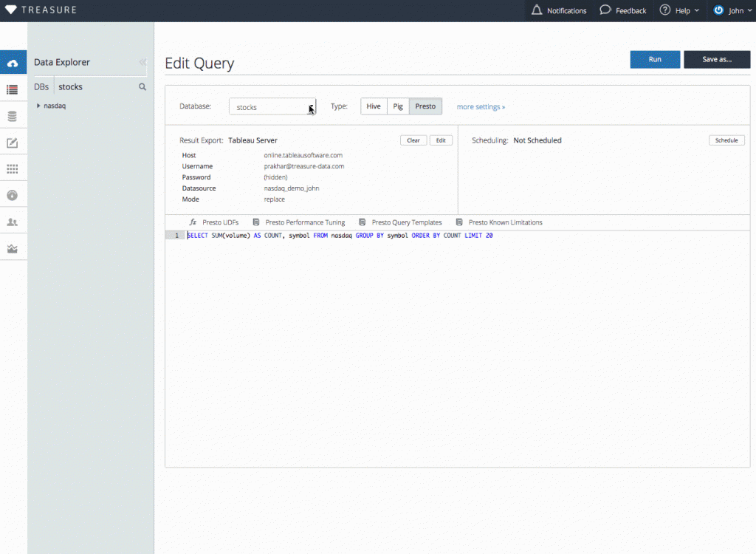Screen dimensions: 756x554
Task: Open Presto Known Limitations link
Action: [x=505, y=222]
